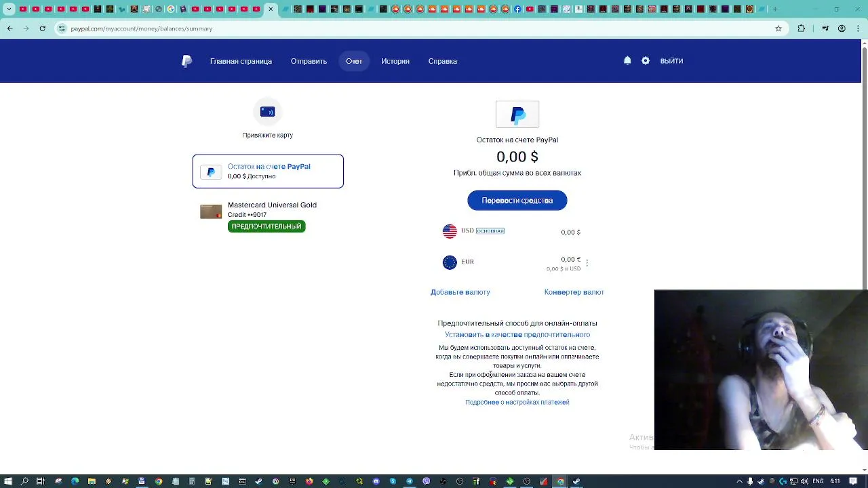This screenshot has height=488, width=868.
Task: Click the microphone tray icon
Action: click(750, 481)
